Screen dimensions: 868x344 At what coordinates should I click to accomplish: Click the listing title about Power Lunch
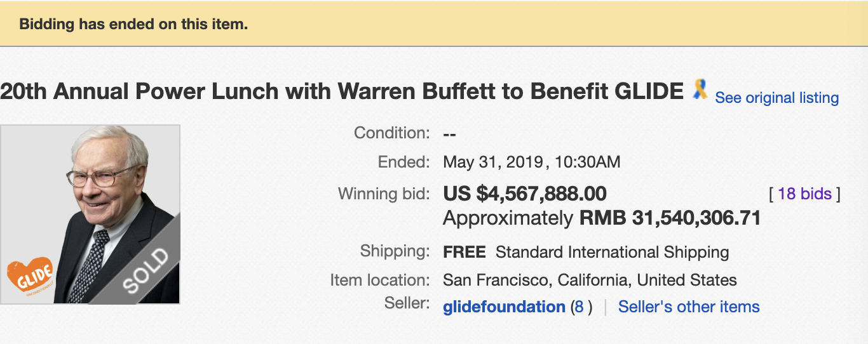click(x=342, y=91)
